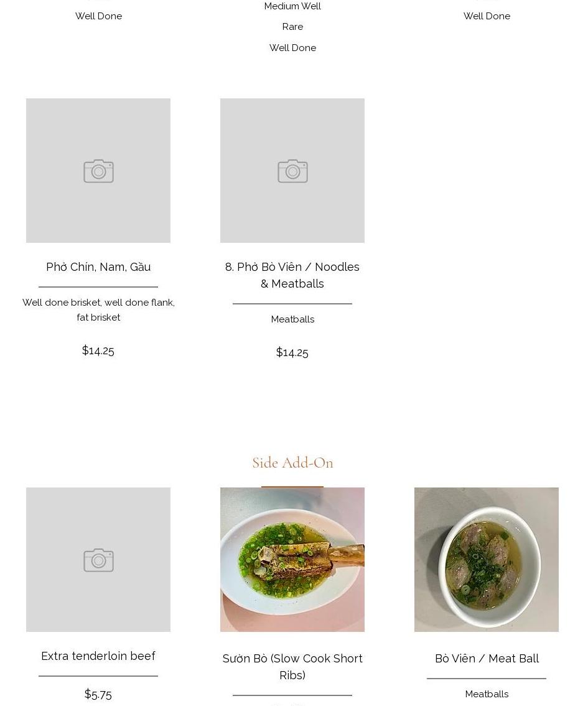
Task: Click the brisket and flank description text
Action: [98, 310]
